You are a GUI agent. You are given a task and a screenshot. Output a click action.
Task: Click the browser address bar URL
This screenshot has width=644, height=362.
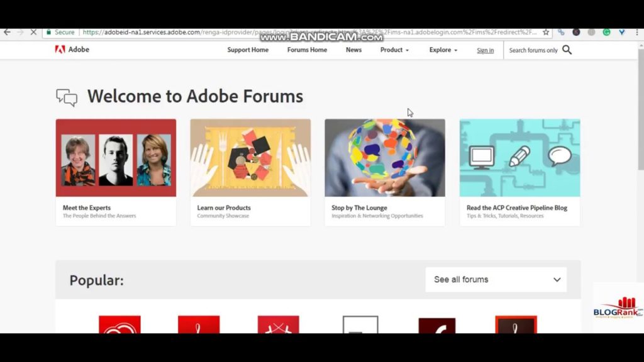coord(309,32)
